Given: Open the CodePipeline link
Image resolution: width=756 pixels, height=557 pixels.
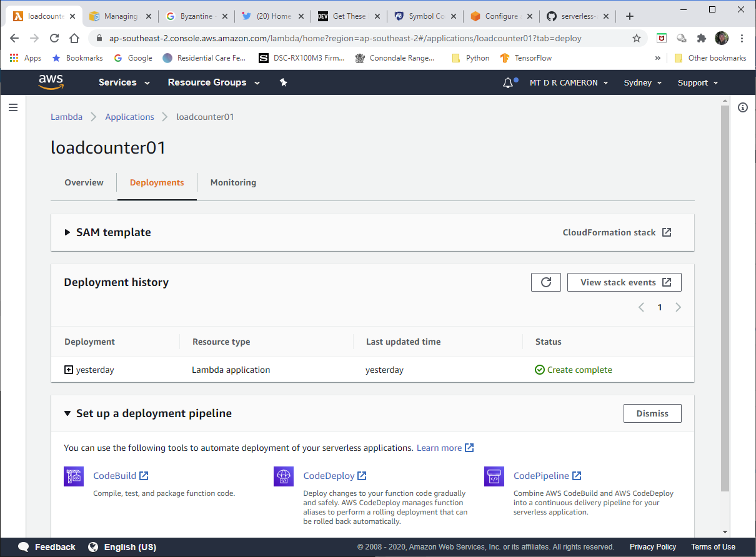Looking at the screenshot, I should tap(547, 476).
